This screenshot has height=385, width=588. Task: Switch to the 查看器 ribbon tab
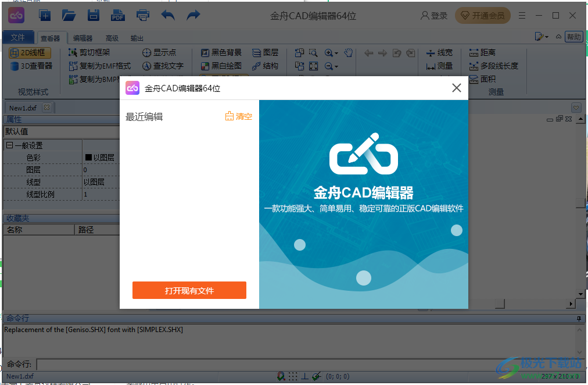pyautogui.click(x=50, y=38)
